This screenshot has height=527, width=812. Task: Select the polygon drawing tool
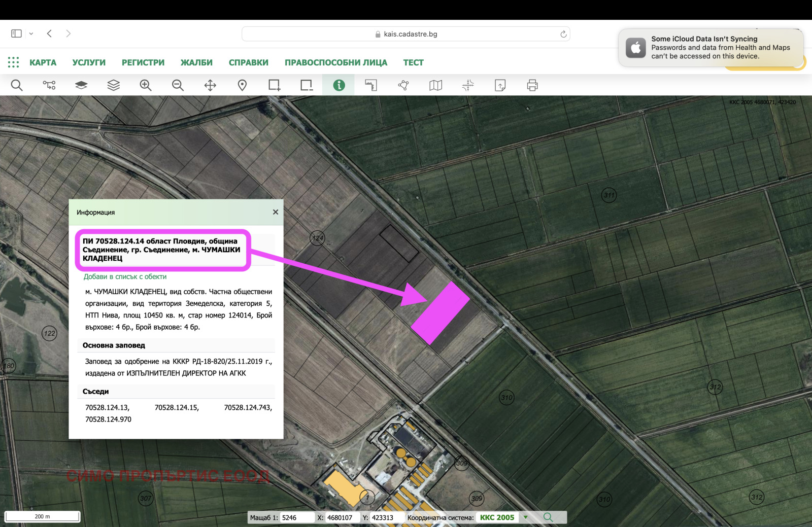point(403,85)
